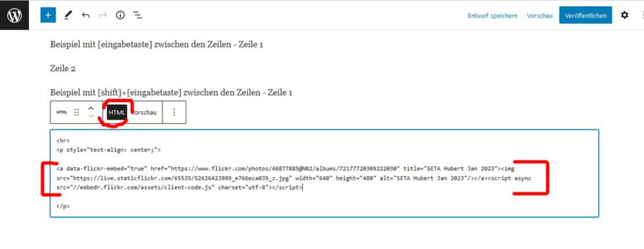Click the blue plus block inserter
This screenshot has width=644, height=249.
48,15
